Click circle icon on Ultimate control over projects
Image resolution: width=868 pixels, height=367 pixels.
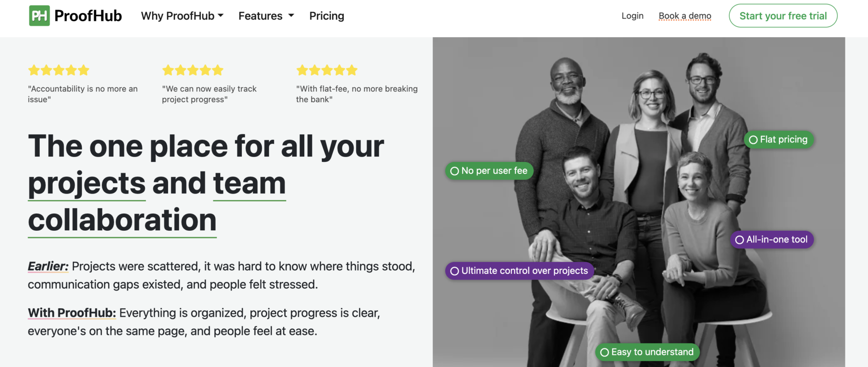pos(455,271)
